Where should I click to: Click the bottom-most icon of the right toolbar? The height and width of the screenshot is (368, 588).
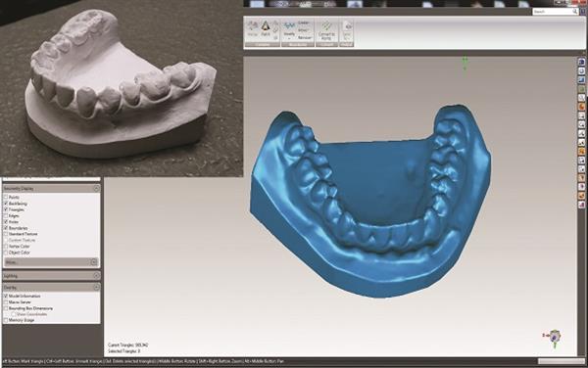coord(581,205)
